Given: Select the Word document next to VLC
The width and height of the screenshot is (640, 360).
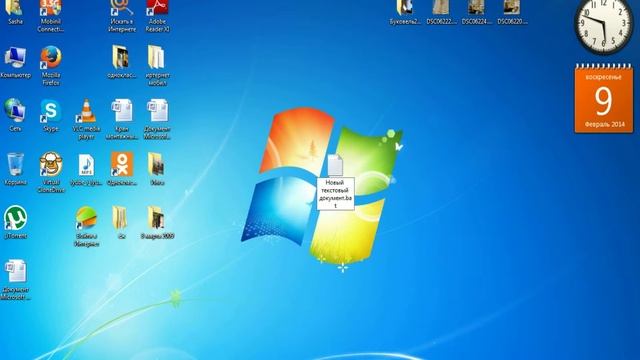Looking at the screenshot, I should click(122, 119).
